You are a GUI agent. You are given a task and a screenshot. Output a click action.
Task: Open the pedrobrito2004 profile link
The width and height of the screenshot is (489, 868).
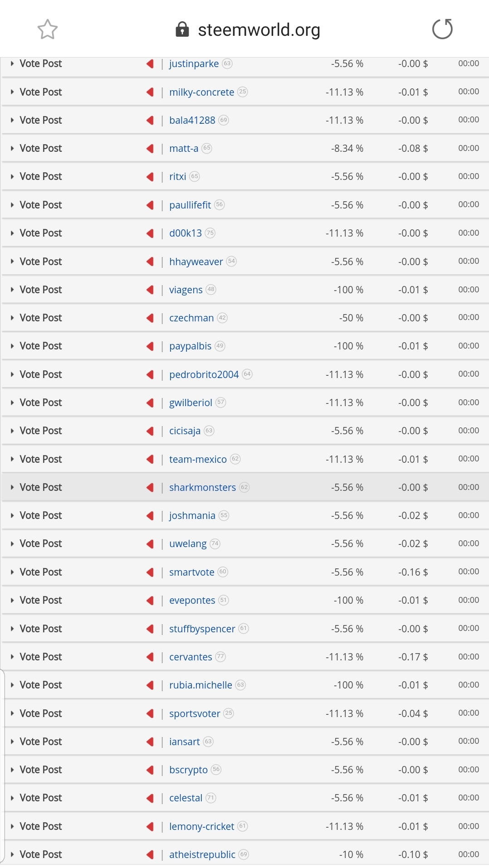(x=204, y=374)
